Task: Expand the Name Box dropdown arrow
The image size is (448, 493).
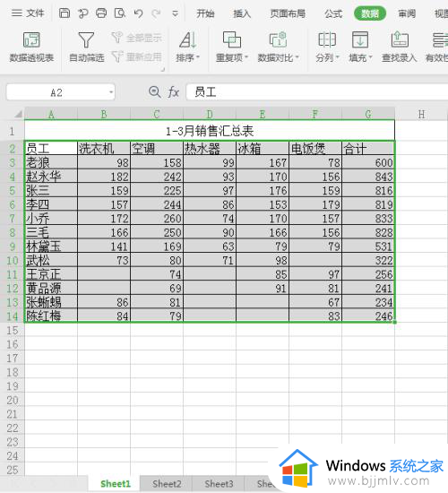Action: point(111,92)
